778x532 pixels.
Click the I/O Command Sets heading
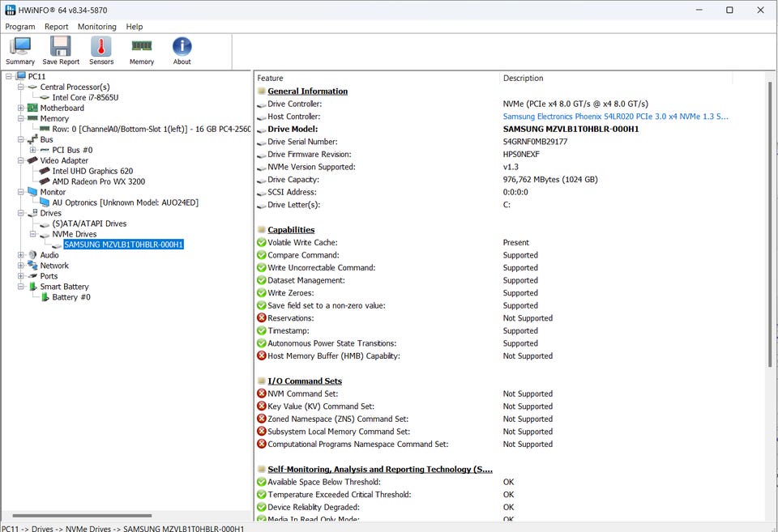305,381
